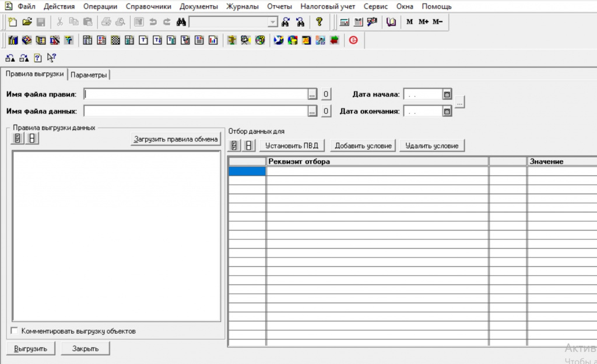Viewport: 597px width, 364px height.
Task: Open the Журналы menu
Action: tap(242, 6)
